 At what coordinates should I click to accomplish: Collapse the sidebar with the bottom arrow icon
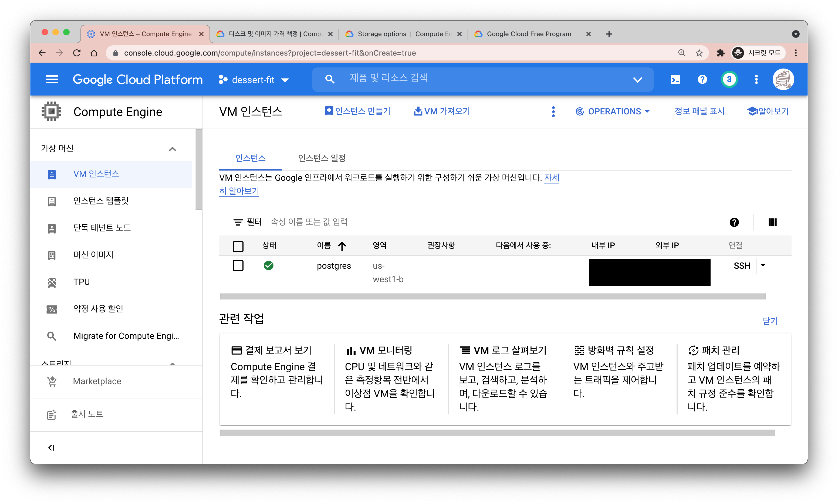click(x=51, y=448)
